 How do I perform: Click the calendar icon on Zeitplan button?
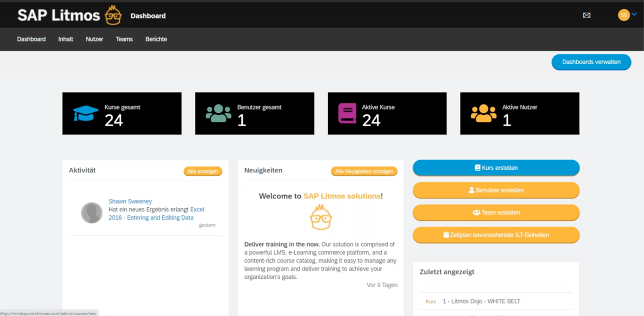446,235
